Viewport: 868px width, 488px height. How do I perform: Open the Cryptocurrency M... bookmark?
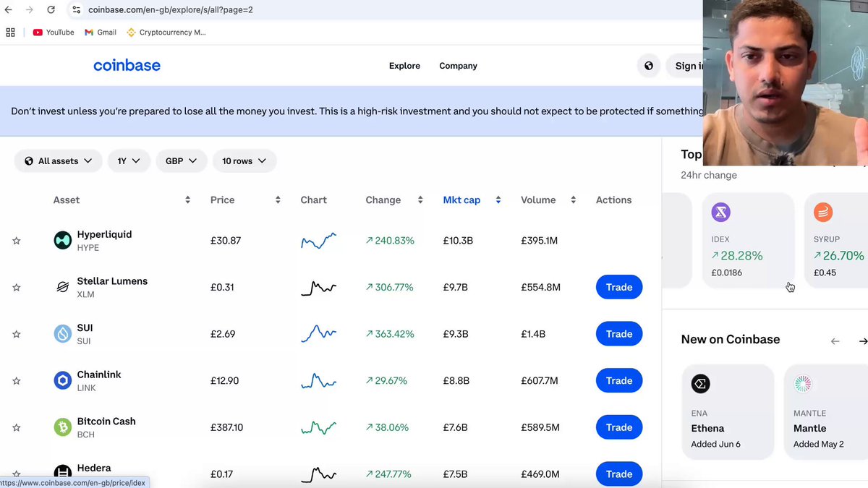(166, 33)
